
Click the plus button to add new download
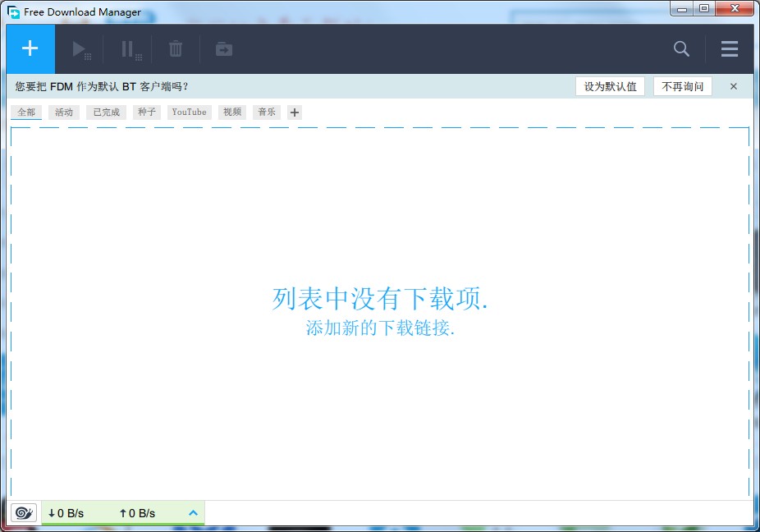30,48
